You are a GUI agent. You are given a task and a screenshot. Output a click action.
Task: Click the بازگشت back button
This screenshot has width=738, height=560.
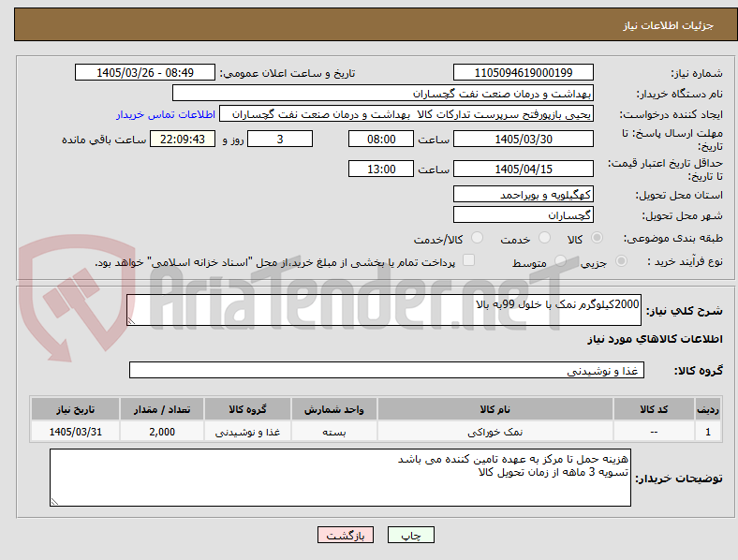click(346, 535)
